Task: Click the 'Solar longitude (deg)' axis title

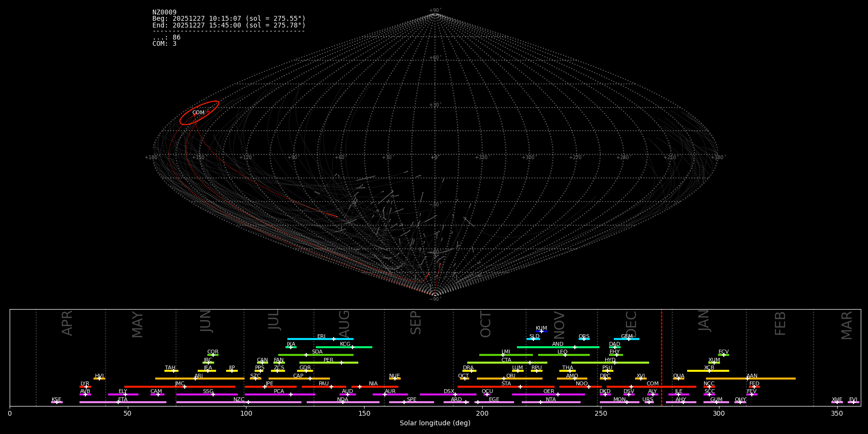Action: [435, 423]
